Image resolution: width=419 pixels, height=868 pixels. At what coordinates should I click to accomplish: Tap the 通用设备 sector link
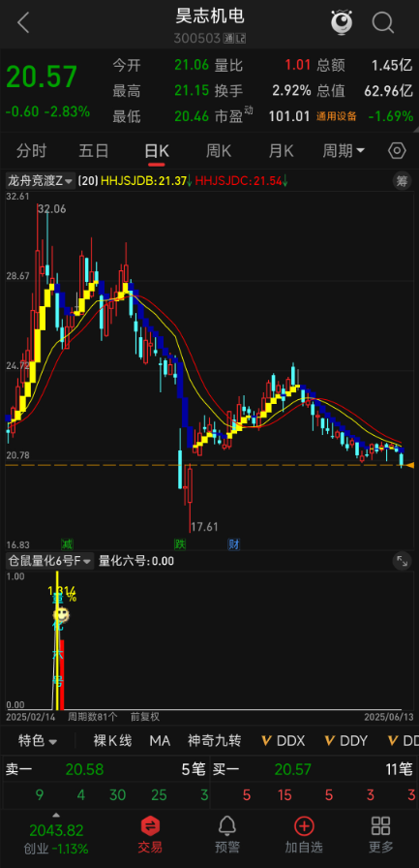pos(336,117)
